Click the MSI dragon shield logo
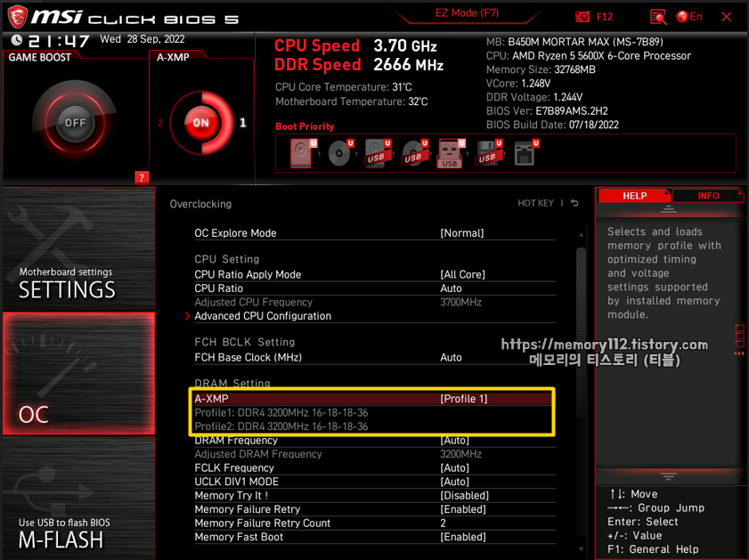The image size is (749, 560). tap(17, 17)
